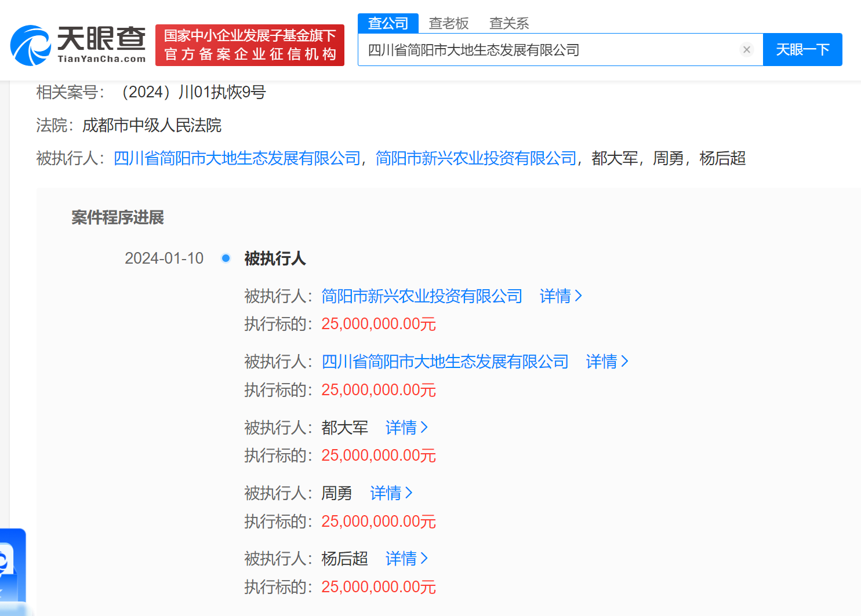Open 四川省简阳市大地生态发展有限公司 link in case progress
Viewport: 861px width, 616px height.
(445, 362)
